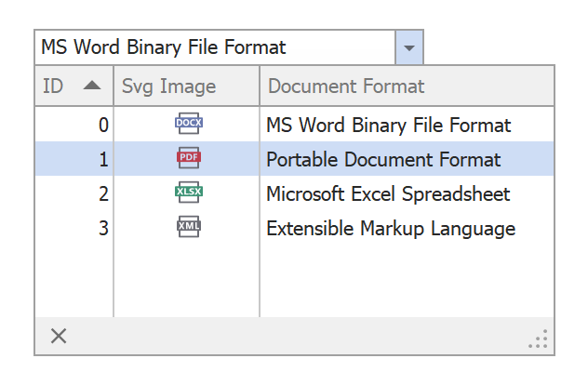The width and height of the screenshot is (588, 385).
Task: Click ID cell with value 3
Action: (x=74, y=229)
